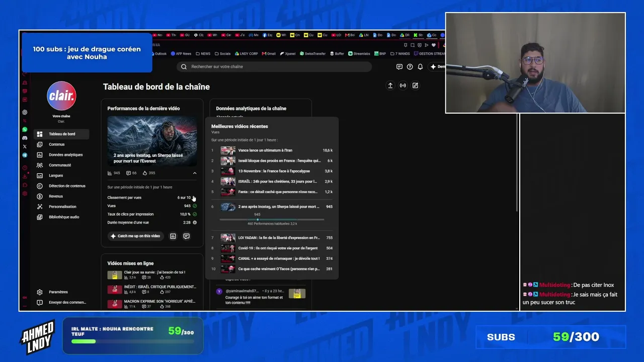Open INÉDIT : ISRAËL CRITIQUE video

[152, 289]
